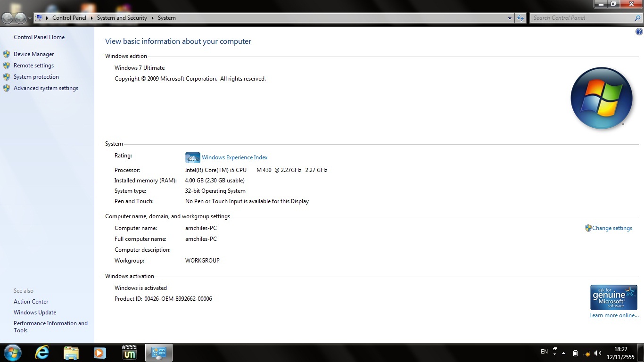
Task: Click the Windows is activated text
Action: pyautogui.click(x=140, y=288)
